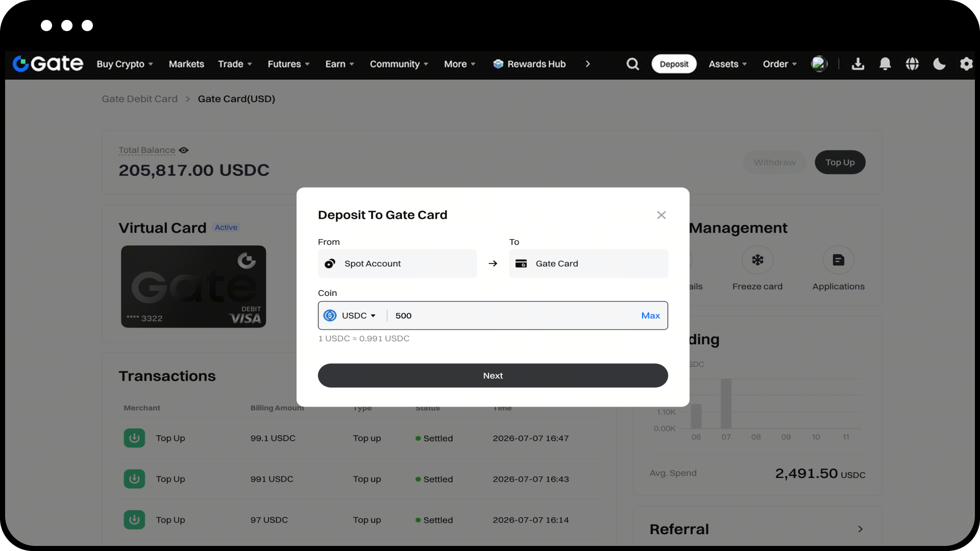The width and height of the screenshot is (980, 551).
Task: Click the 1 USDC ≈ 0.991 USDC rate text
Action: tap(364, 338)
